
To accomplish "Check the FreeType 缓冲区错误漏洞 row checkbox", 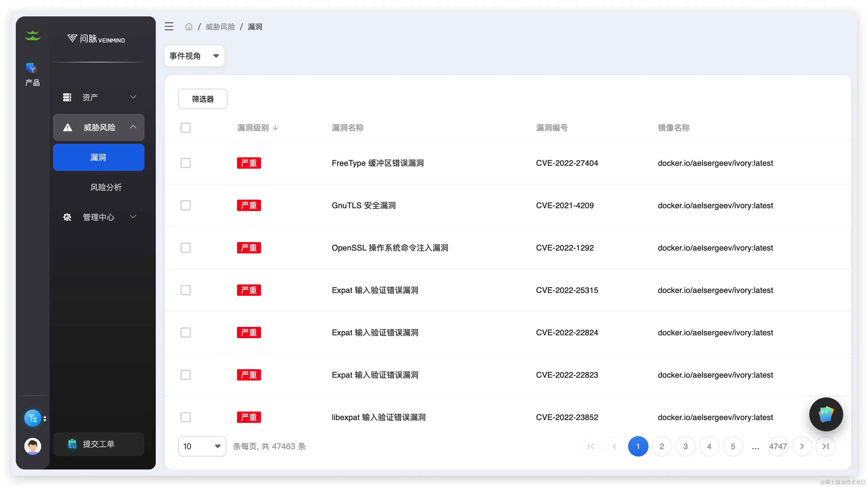I will (186, 163).
